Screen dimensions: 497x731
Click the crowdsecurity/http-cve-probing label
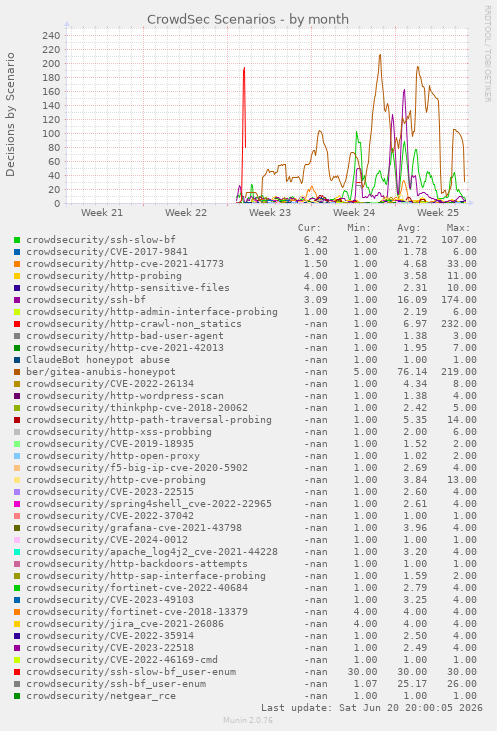pyautogui.click(x=116, y=480)
